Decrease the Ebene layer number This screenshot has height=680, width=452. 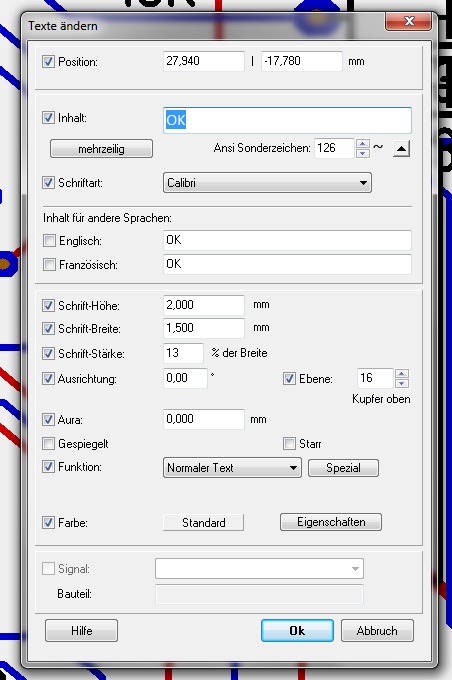tap(402, 383)
